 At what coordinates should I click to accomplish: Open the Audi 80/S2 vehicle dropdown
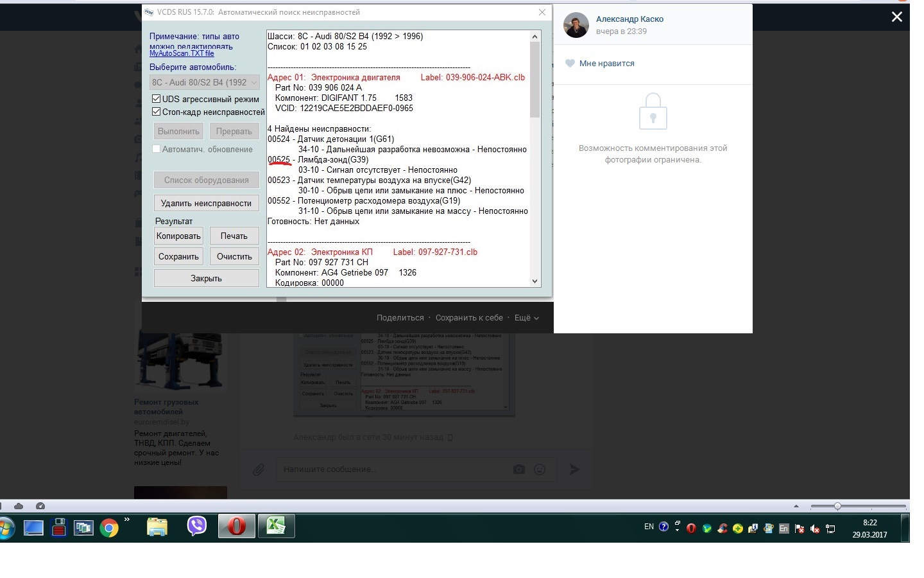[253, 82]
